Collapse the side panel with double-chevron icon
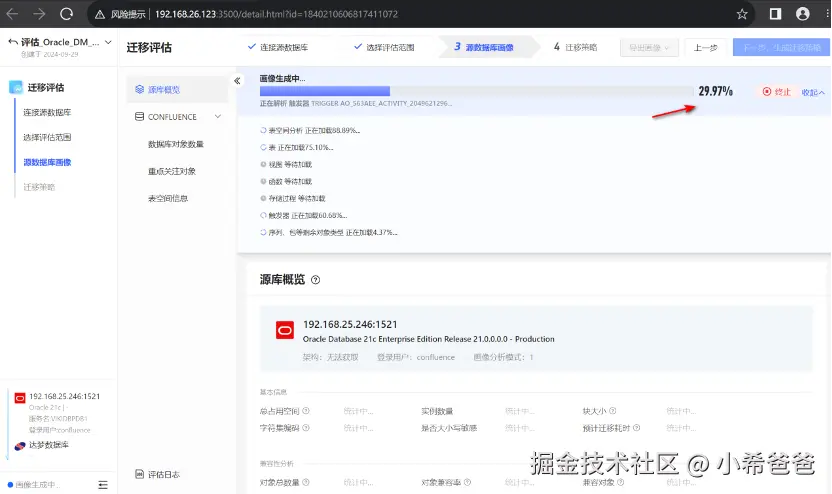832x494 pixels. pos(237,81)
